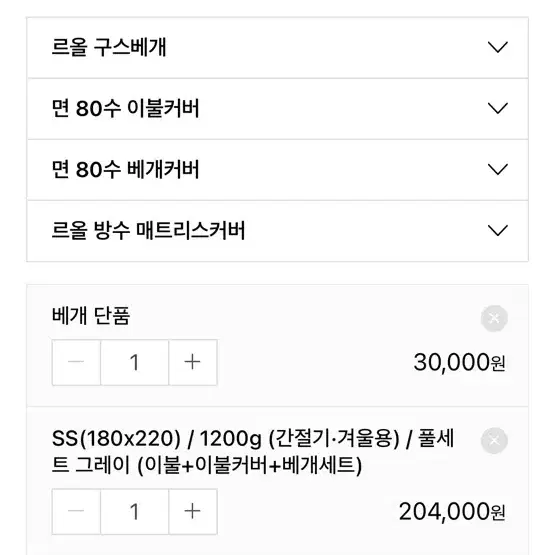Image resolution: width=555 pixels, height=555 pixels.
Task: Remove the SS(180x220) 풀세트 그레이 item
Action: 494,441
